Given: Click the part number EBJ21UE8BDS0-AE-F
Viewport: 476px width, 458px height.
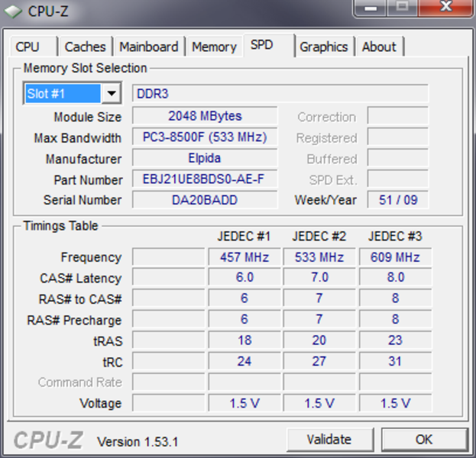Looking at the screenshot, I should coord(205,179).
